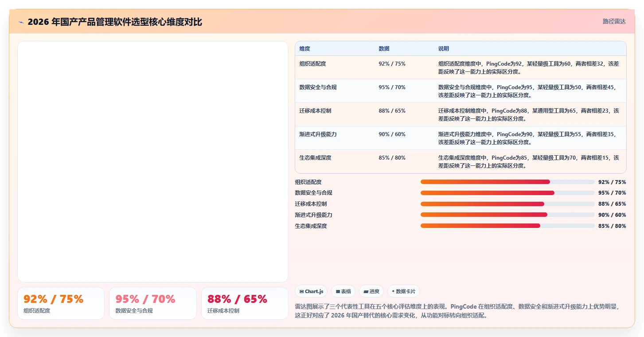Click the 生态集成深度 explanation text in table
This screenshot has width=644, height=337.
529,162
